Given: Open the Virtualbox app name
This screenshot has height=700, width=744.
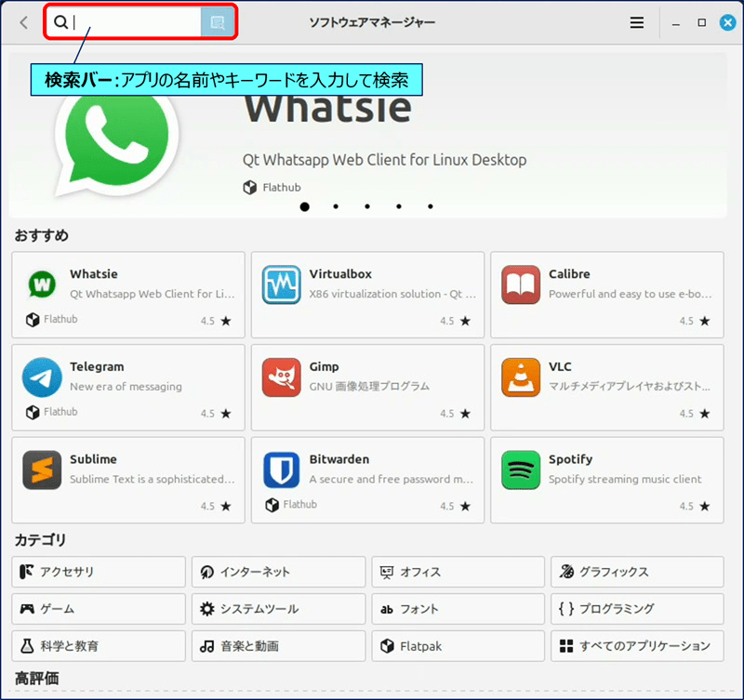Looking at the screenshot, I should (x=340, y=274).
